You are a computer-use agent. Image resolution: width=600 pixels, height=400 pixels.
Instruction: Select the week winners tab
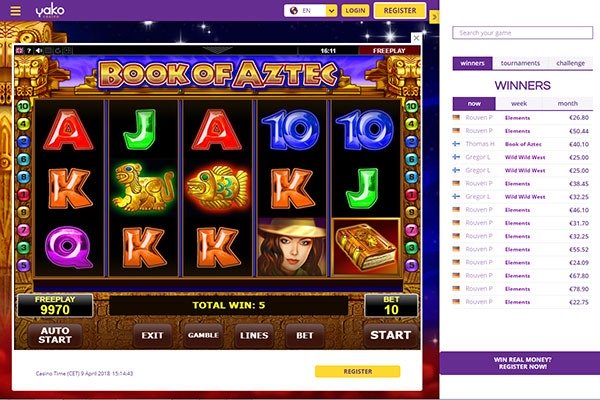pos(519,103)
